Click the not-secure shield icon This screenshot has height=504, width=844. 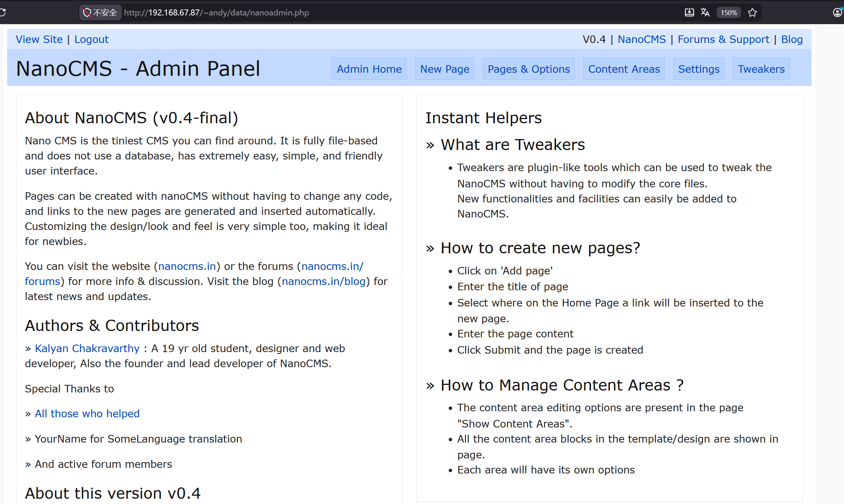(87, 12)
